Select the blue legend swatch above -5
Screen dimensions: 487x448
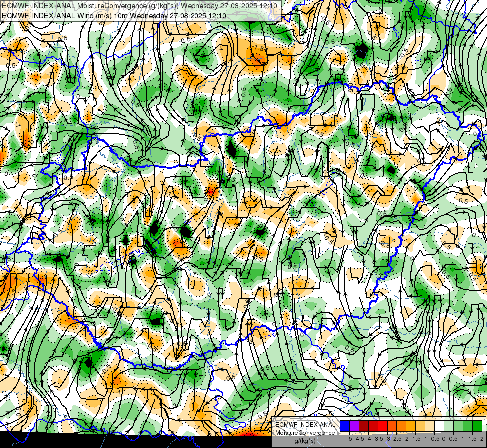coord(345,426)
